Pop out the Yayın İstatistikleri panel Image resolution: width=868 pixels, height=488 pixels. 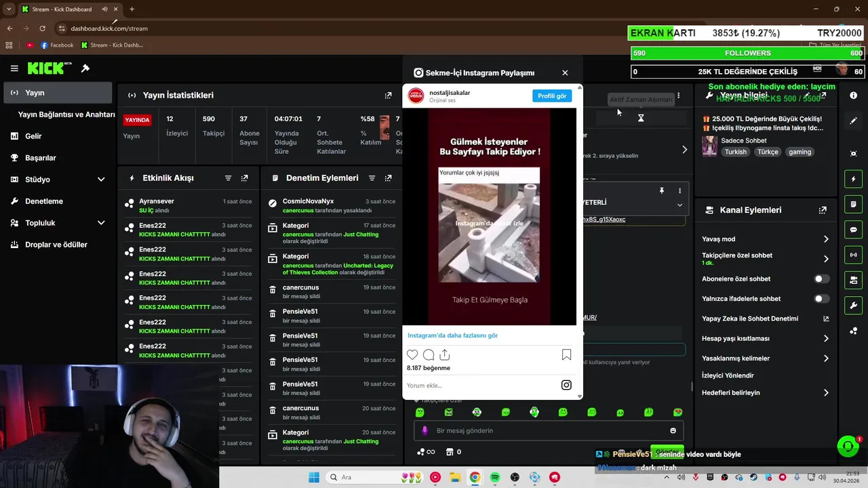point(388,96)
